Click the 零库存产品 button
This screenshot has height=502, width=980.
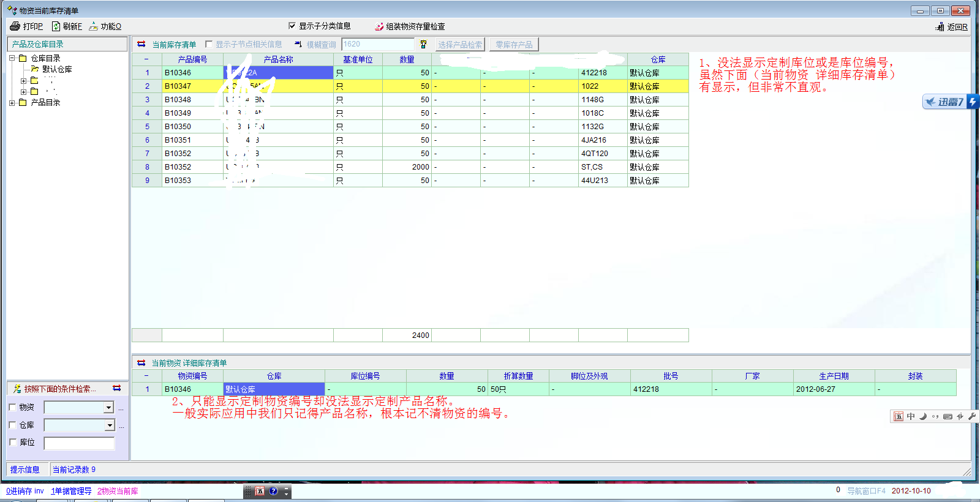click(x=514, y=45)
